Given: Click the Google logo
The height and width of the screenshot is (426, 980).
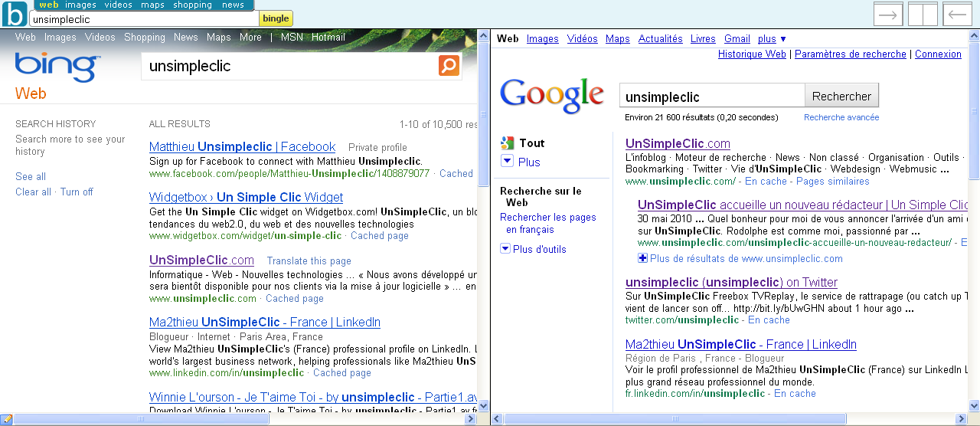Looking at the screenshot, I should (552, 96).
